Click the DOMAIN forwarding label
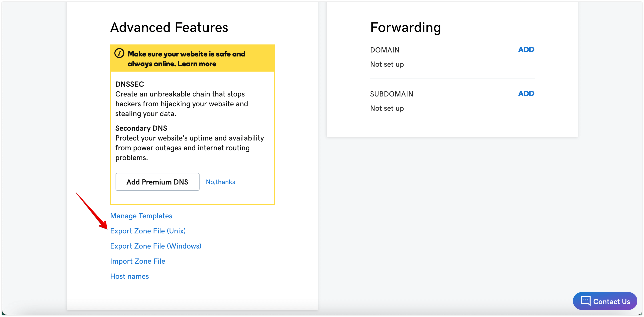644x317 pixels. [385, 50]
